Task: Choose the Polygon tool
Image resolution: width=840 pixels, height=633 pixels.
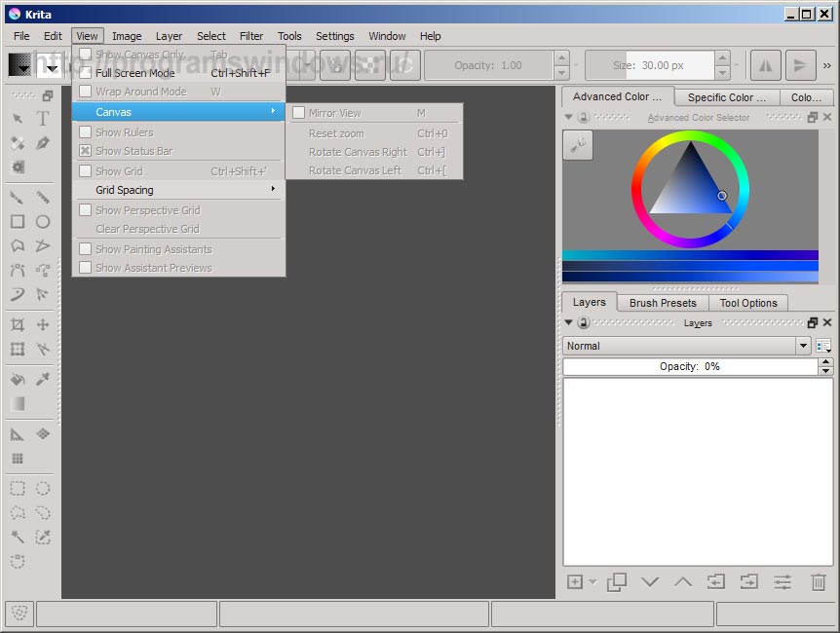Action: tap(18, 245)
